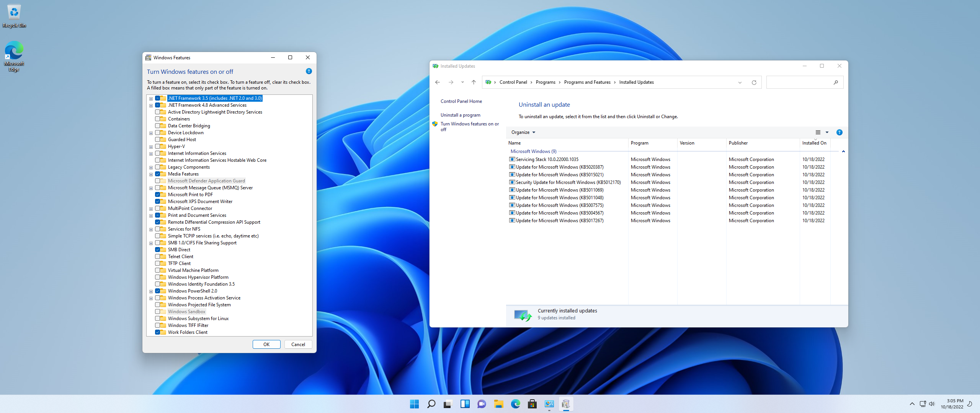
Task: Click the Programs and Features breadcrumb
Action: tap(587, 82)
